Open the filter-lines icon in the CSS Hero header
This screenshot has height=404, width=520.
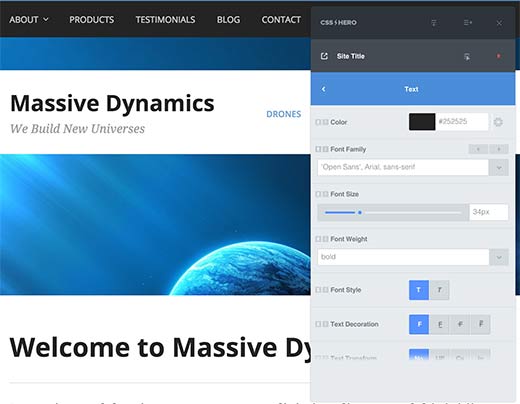(434, 23)
